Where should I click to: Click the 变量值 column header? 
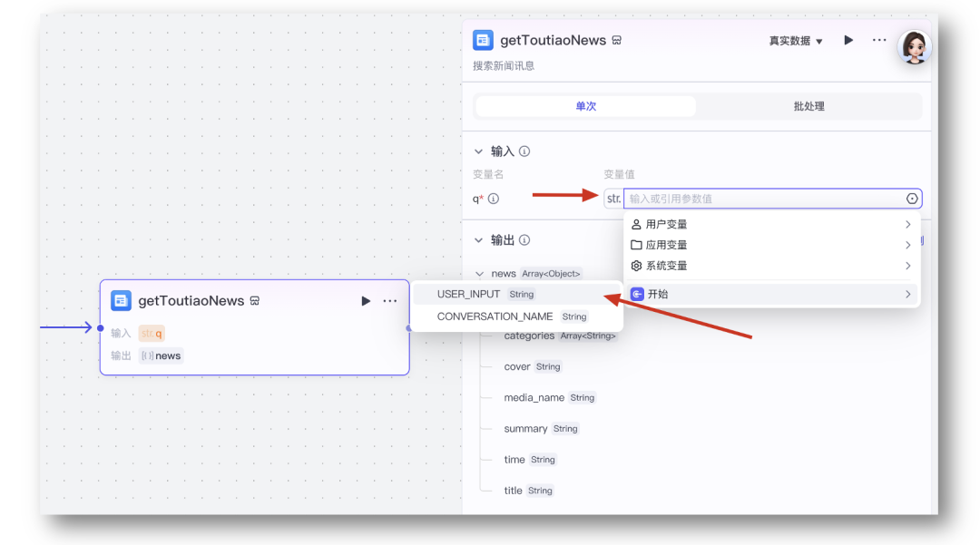pos(619,174)
